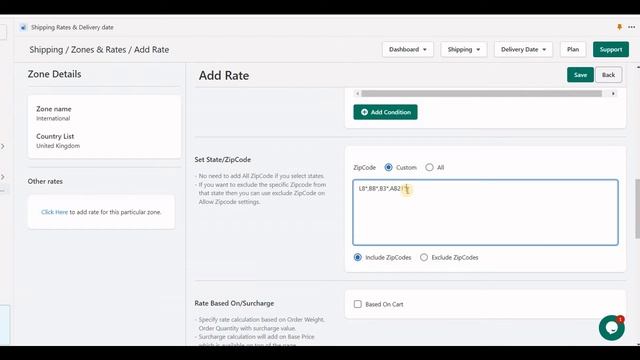Screen dimensions: 640x360
Task: Choose Exclude ZipCodes option
Action: pos(424,258)
